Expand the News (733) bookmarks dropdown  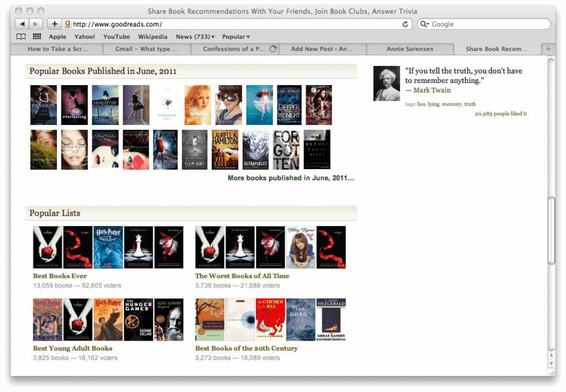(195, 36)
